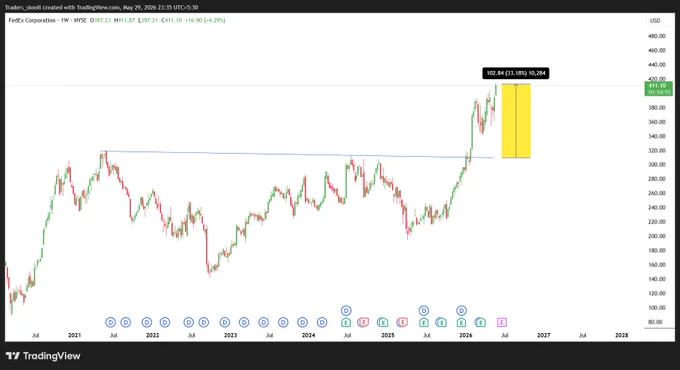The image size is (680, 370).
Task: Click the dividend marker just before Jul 2023
Action: (x=264, y=322)
